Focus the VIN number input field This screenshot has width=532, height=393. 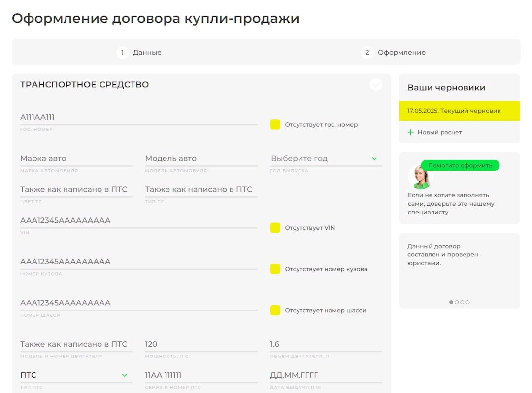[138, 220]
